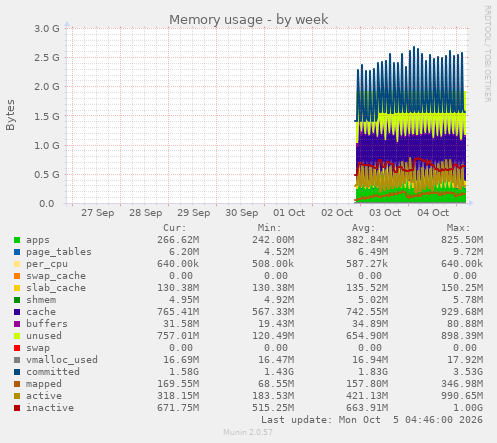Click the 'Max:' column header
The image size is (497, 443).
(458, 228)
